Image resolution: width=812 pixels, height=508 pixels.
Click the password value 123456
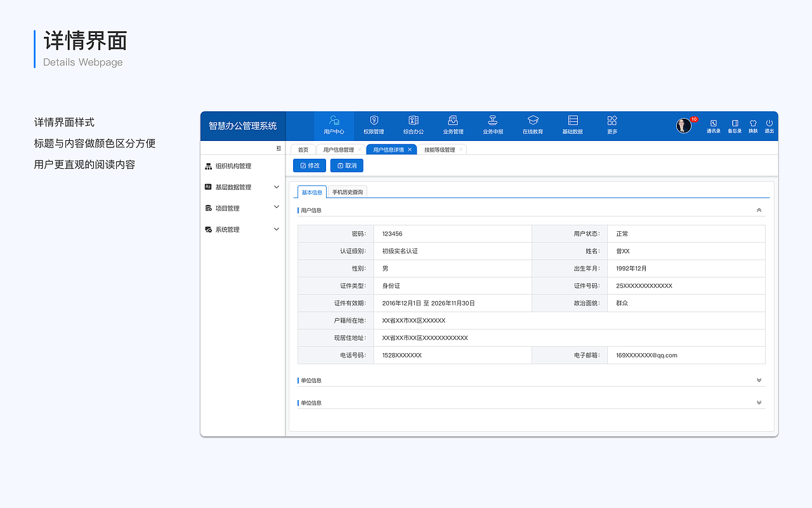[x=392, y=234]
